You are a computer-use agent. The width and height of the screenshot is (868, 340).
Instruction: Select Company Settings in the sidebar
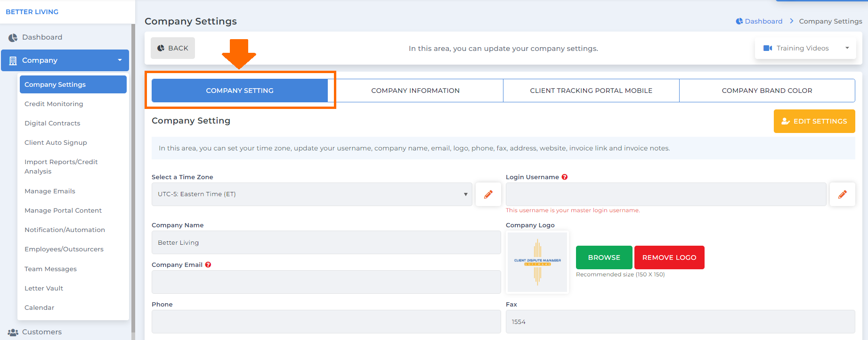click(x=73, y=84)
